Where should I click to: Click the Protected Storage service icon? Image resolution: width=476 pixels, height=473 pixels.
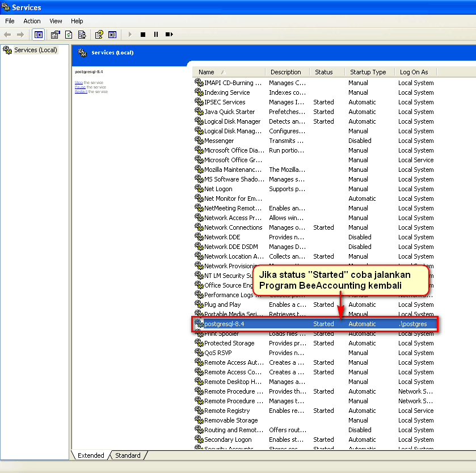pos(199,343)
